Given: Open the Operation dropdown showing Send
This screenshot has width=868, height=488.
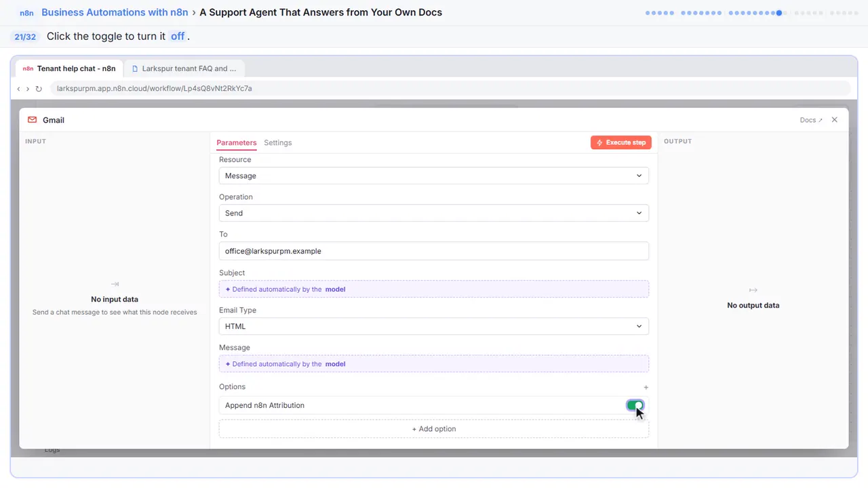Looking at the screenshot, I should click(x=434, y=213).
